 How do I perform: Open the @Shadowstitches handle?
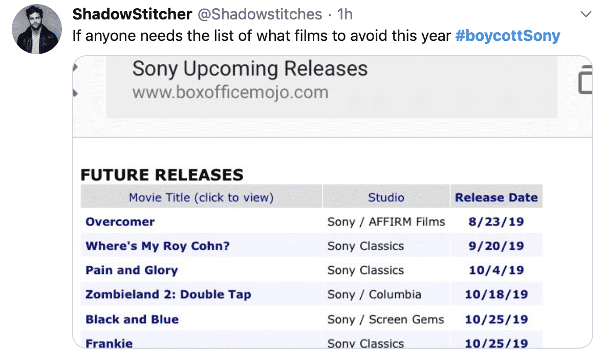point(260,14)
